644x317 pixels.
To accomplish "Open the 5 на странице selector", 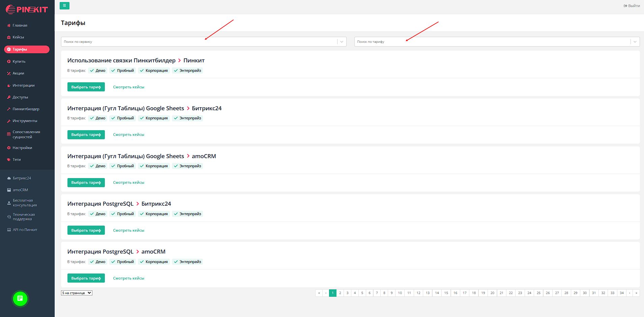I will pyautogui.click(x=77, y=293).
